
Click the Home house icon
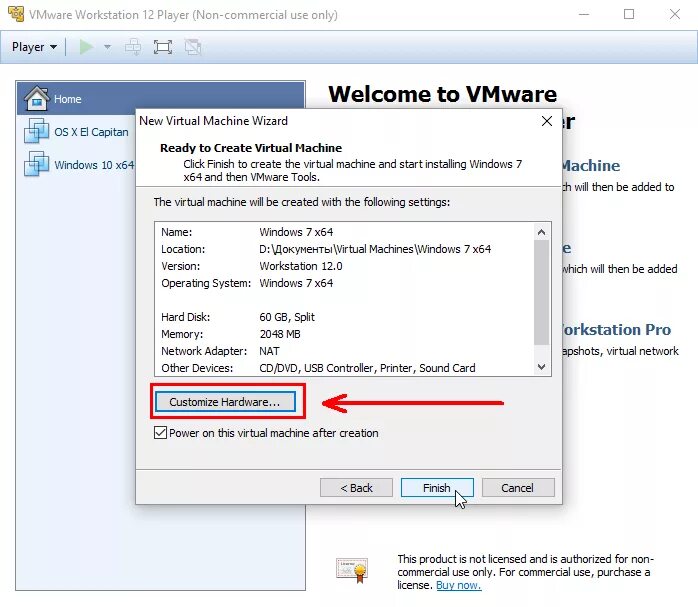point(37,98)
